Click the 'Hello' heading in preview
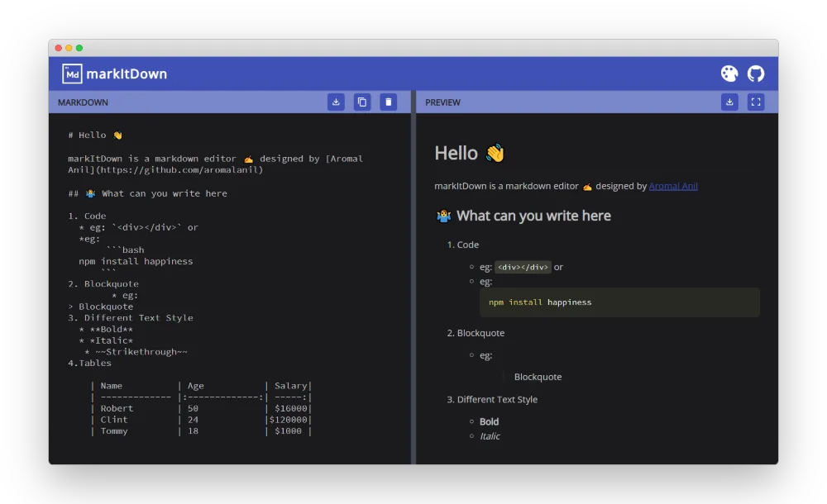The width and height of the screenshot is (827, 504). [x=470, y=154]
